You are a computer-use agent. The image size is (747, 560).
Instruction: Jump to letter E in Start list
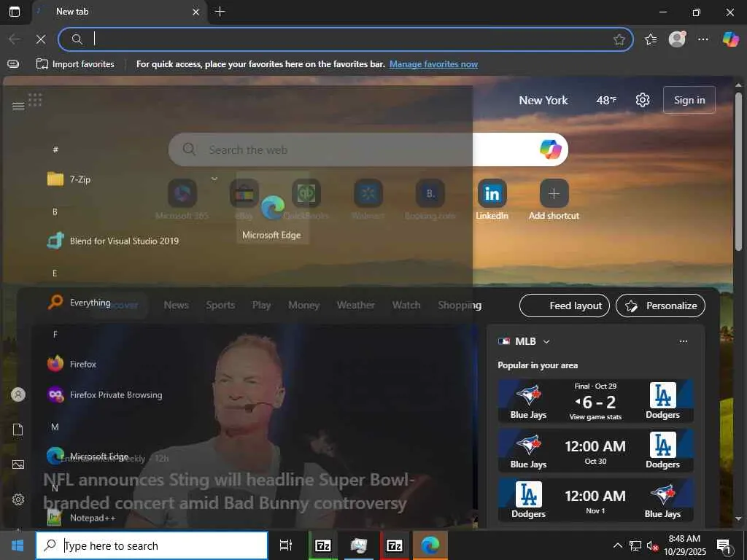click(x=55, y=273)
